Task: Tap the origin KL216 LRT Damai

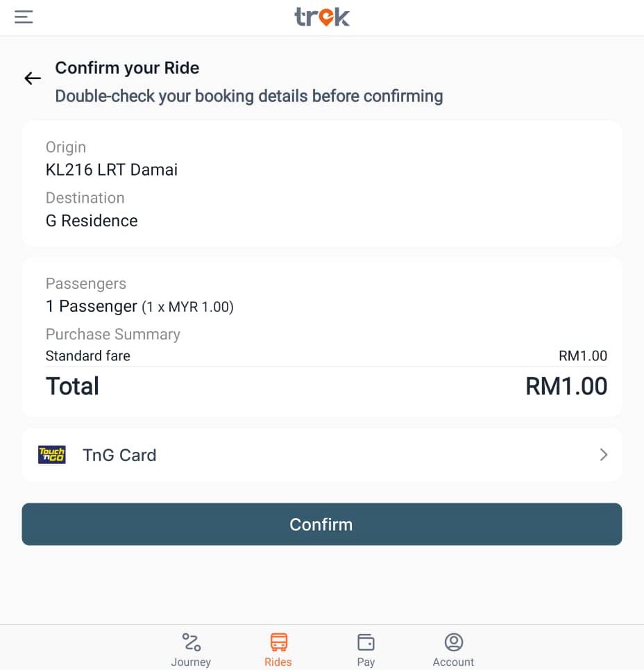Action: (x=112, y=169)
